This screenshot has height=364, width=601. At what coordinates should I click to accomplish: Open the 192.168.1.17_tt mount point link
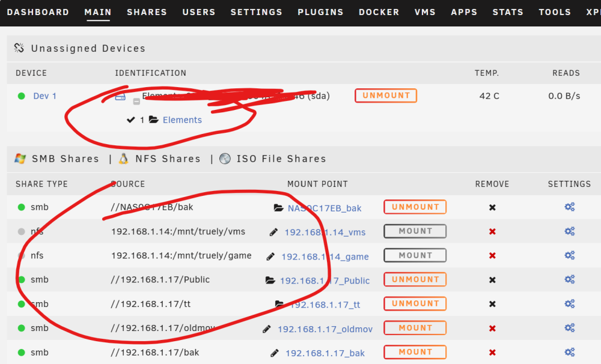(x=325, y=305)
